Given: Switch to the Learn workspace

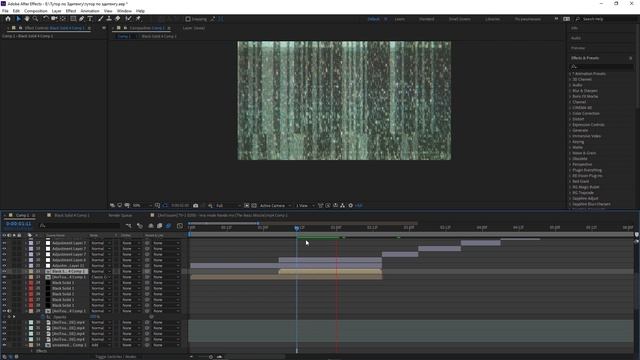Looking at the screenshot, I should coord(400,19).
